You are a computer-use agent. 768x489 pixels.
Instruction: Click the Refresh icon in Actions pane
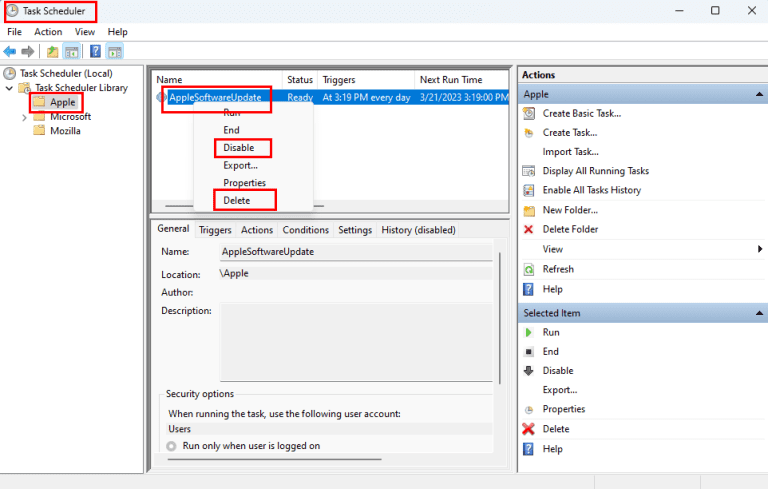529,269
